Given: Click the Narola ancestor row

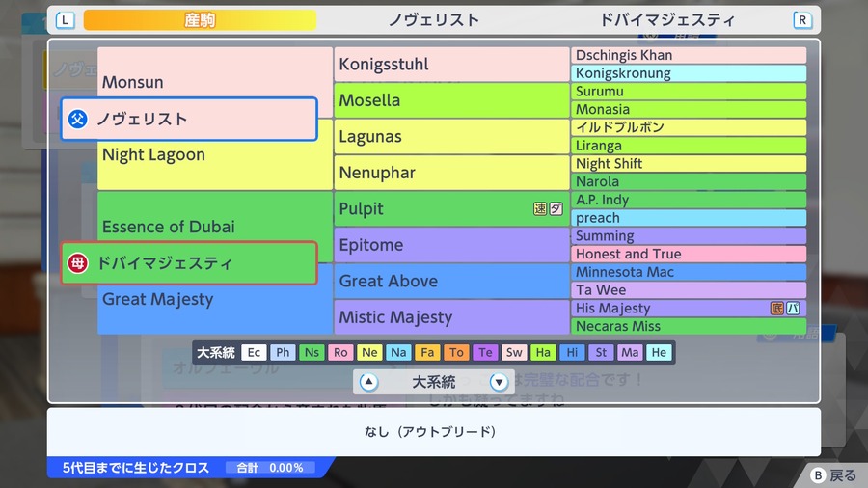Looking at the screenshot, I should coord(689,181).
